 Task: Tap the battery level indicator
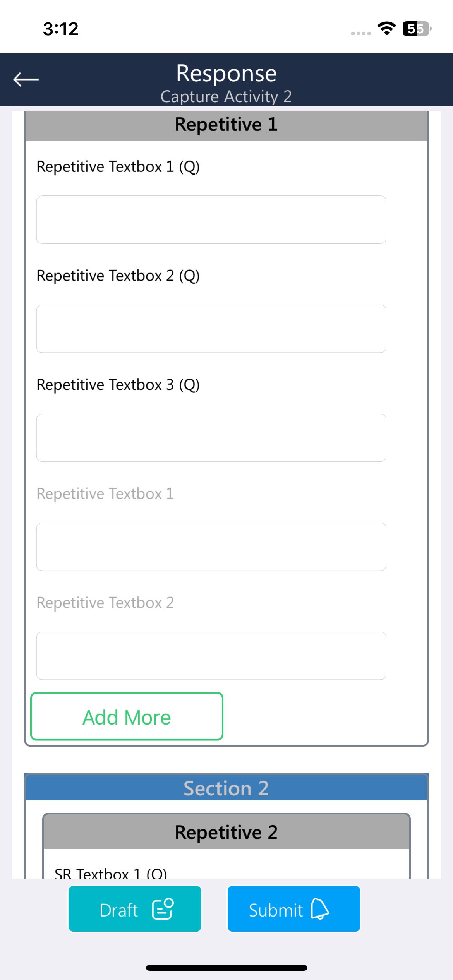point(416,29)
